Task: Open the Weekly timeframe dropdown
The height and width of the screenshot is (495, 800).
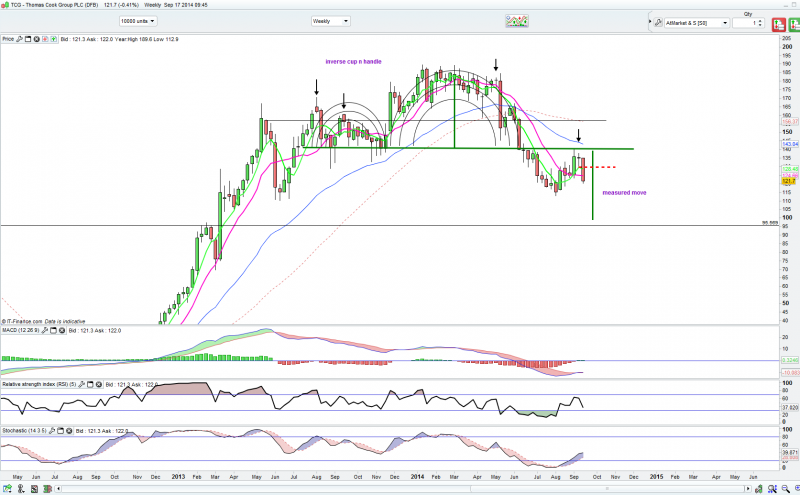Action: click(x=330, y=21)
